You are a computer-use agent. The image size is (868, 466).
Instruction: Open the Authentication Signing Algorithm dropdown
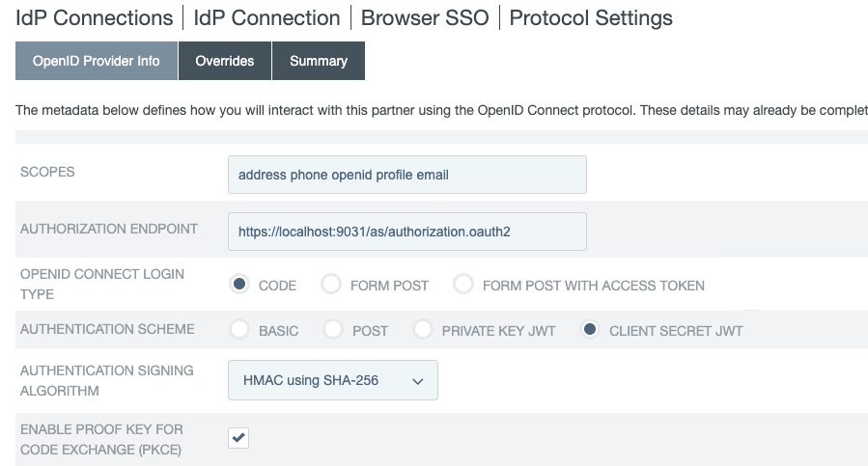tap(332, 380)
